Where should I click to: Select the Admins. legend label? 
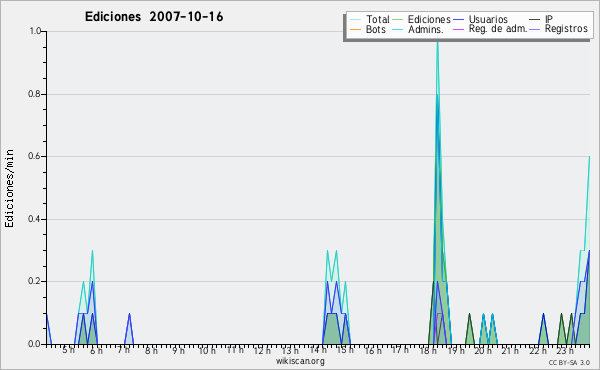(426, 29)
